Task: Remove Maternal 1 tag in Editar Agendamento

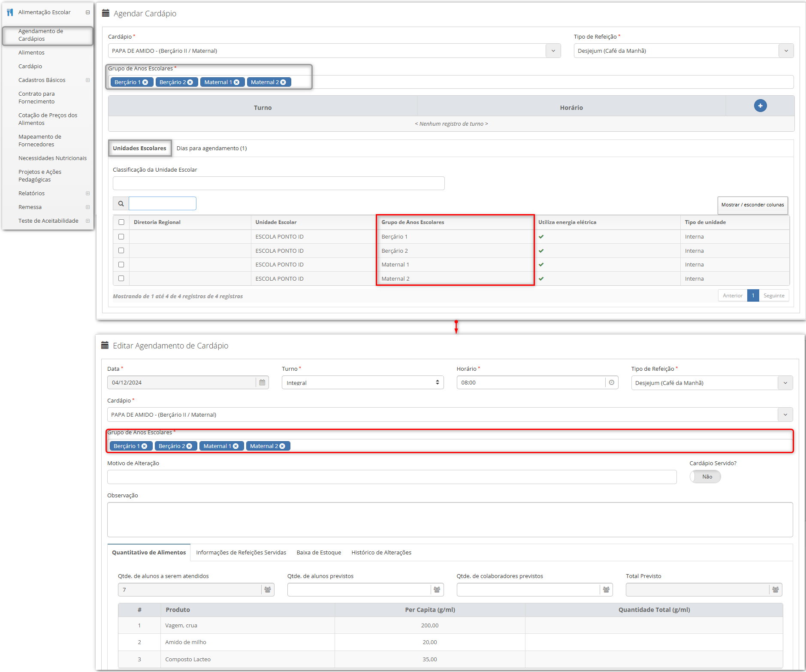Action: (x=235, y=446)
